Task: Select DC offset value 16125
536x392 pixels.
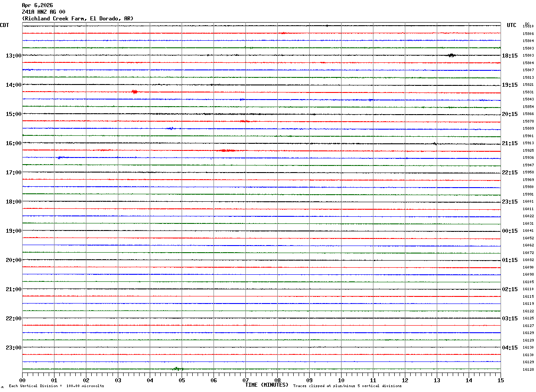Action: (x=528, y=318)
